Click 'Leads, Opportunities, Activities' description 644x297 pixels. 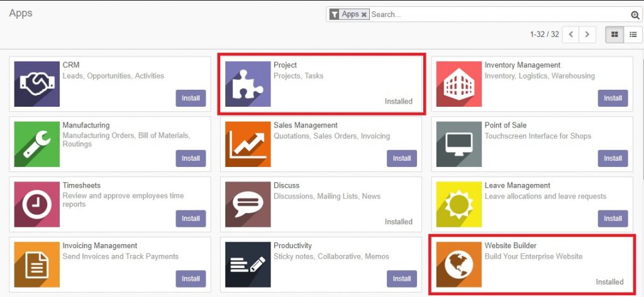(x=113, y=76)
